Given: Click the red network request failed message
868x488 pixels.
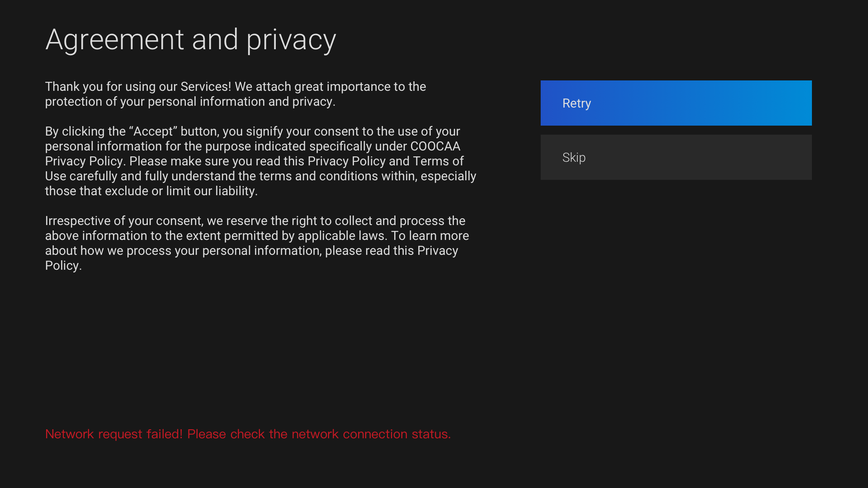Looking at the screenshot, I should tap(248, 434).
